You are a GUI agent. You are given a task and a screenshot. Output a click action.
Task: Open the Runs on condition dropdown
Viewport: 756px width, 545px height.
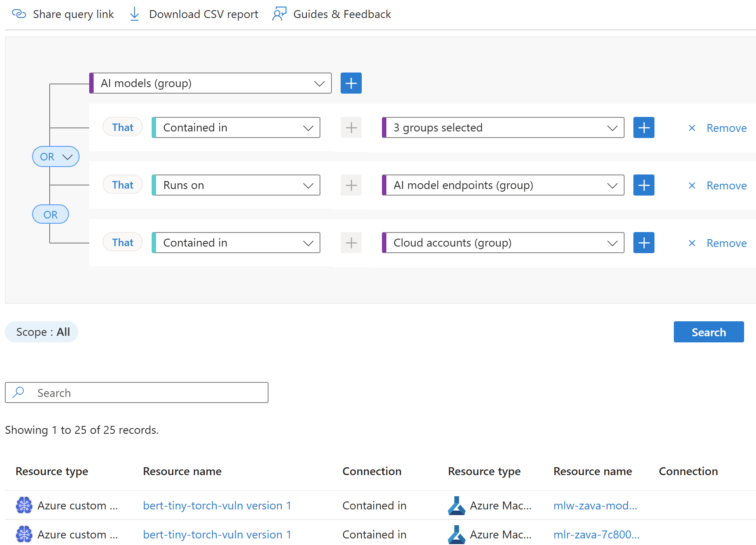coord(236,185)
